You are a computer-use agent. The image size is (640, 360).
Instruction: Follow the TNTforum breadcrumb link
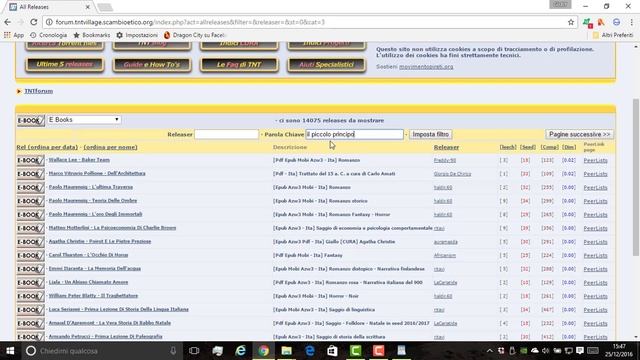coord(39,91)
